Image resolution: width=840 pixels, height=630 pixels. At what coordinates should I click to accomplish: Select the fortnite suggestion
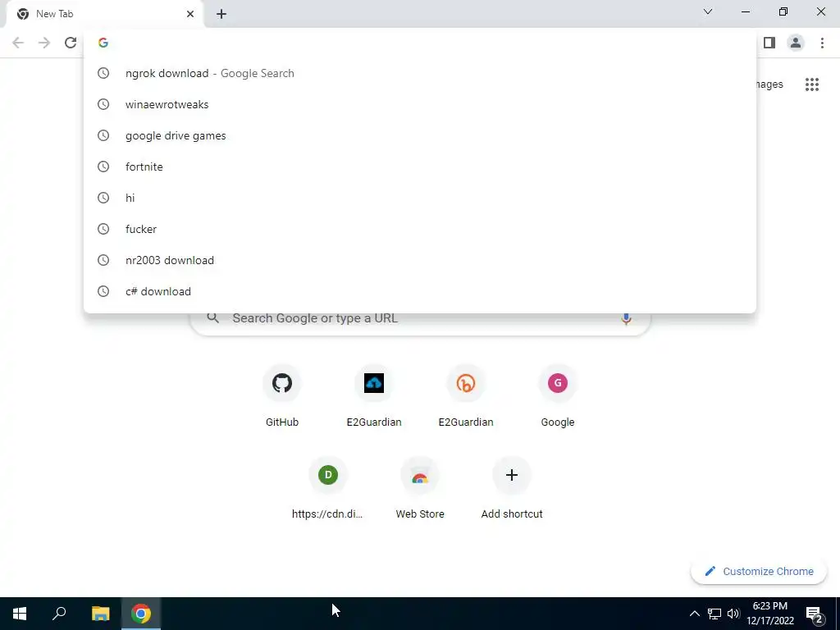click(419, 167)
